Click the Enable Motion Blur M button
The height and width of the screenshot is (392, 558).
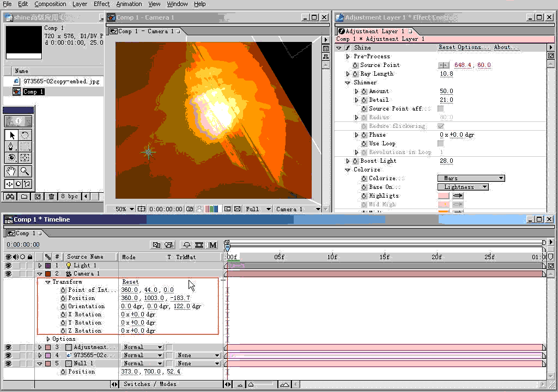tap(213, 245)
